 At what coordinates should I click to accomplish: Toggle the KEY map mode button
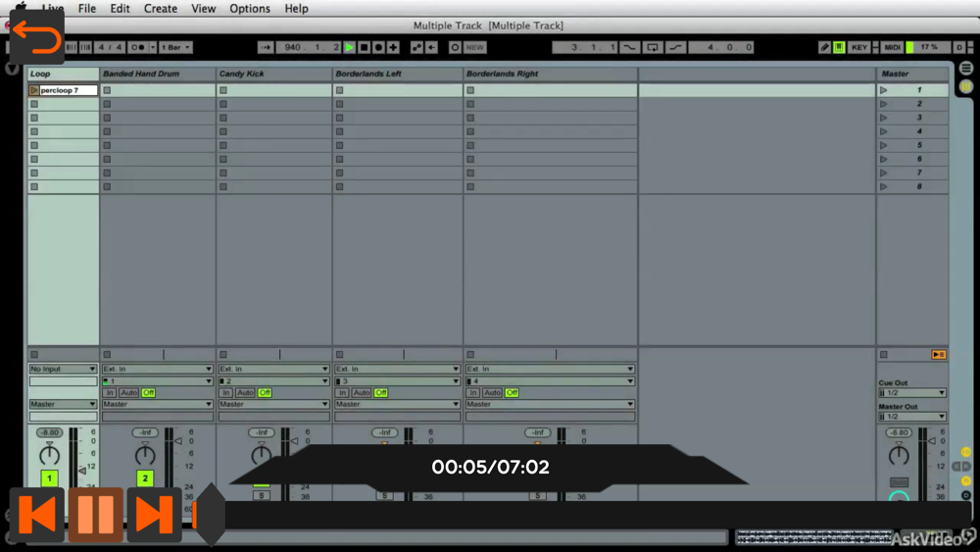coord(859,47)
